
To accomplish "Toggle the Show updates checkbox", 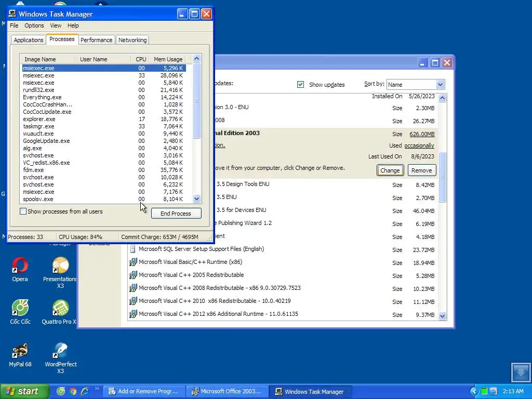I will (300, 85).
